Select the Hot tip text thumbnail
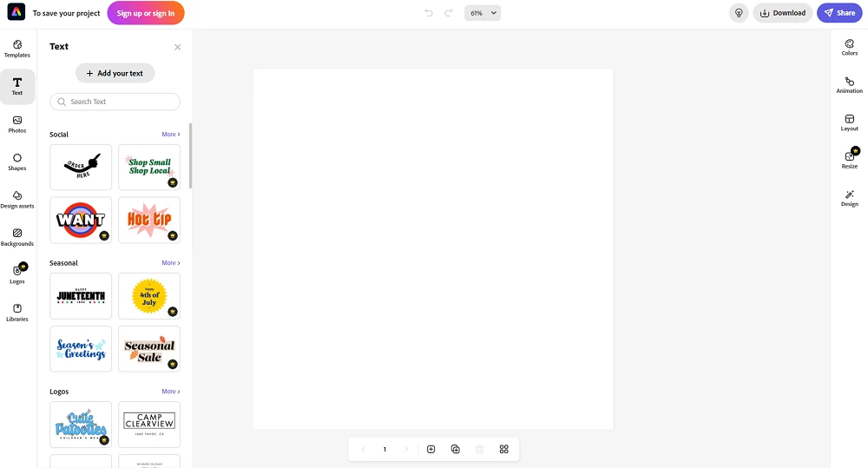 tap(149, 220)
